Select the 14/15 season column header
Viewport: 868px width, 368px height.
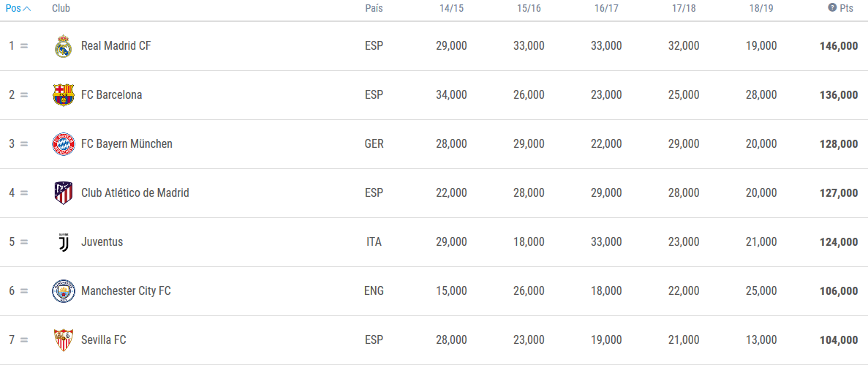(x=451, y=8)
